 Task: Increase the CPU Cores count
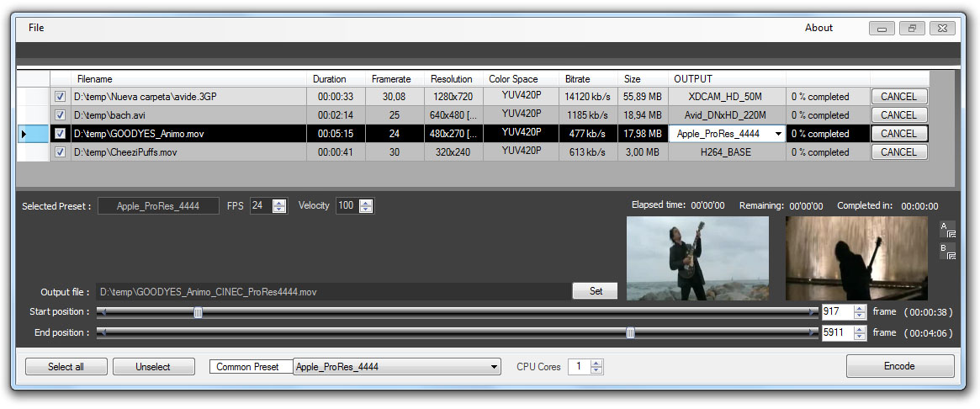596,363
